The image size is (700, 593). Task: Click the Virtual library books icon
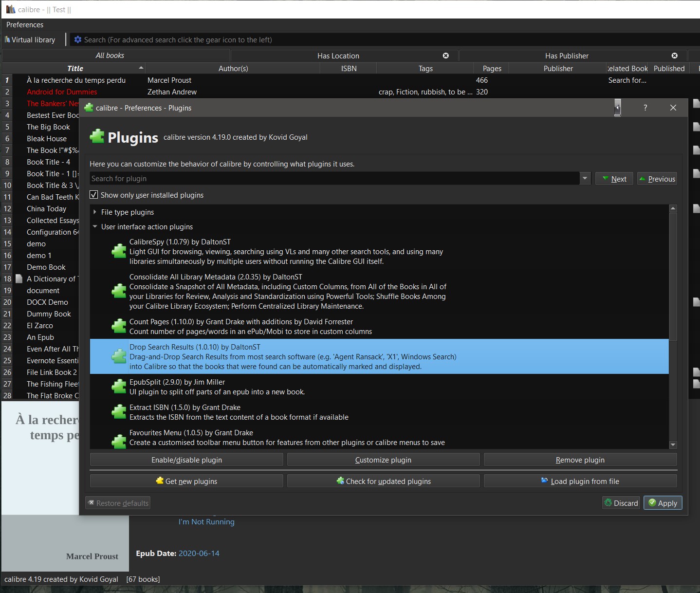(x=7, y=39)
